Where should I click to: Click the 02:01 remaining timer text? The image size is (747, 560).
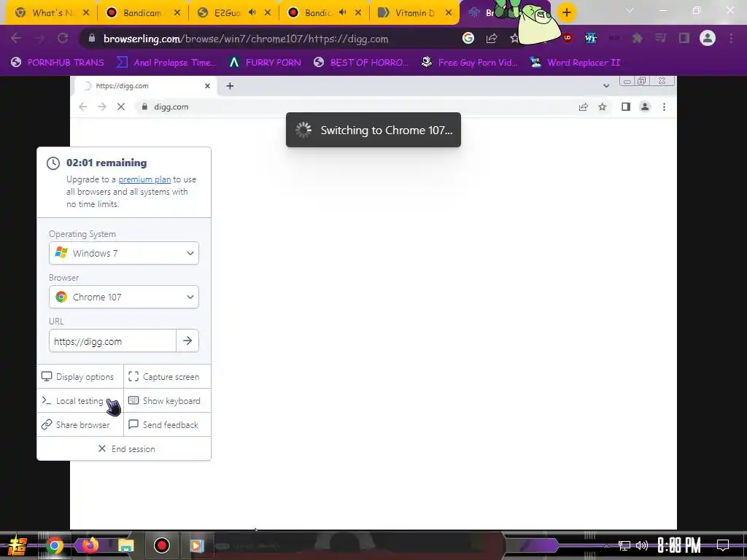click(x=107, y=163)
